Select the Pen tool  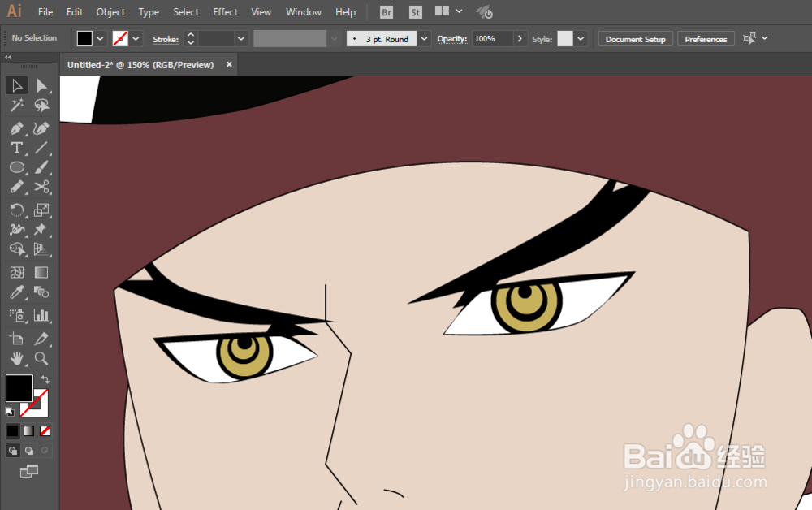coord(16,127)
